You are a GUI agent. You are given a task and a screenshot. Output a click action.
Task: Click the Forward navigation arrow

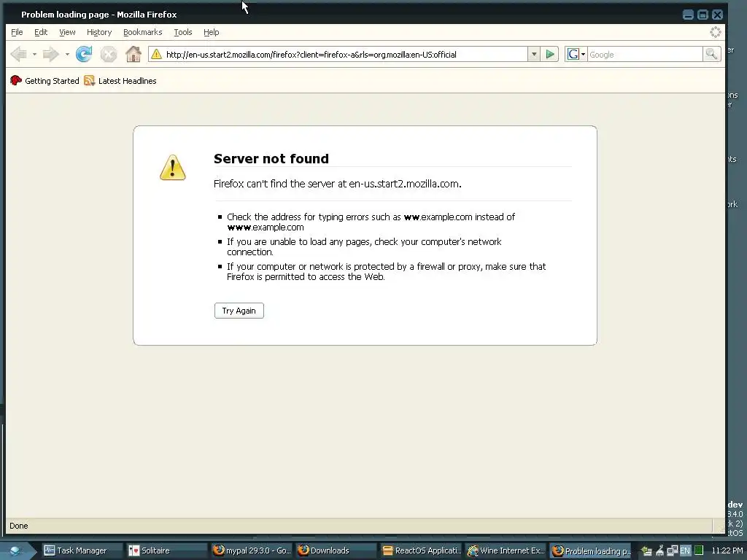pyautogui.click(x=50, y=54)
